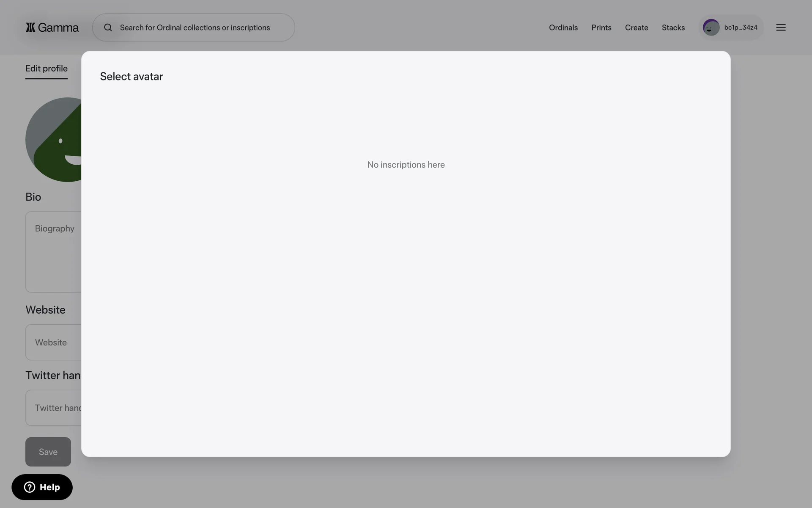
Task: Click the wallet avatar icon in the header
Action: tap(711, 28)
